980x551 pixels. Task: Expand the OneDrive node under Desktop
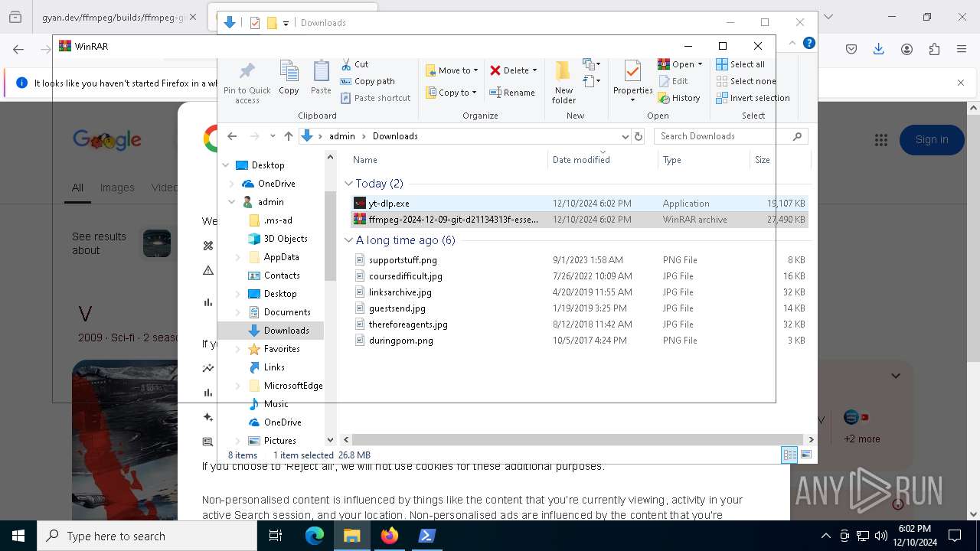coord(232,184)
